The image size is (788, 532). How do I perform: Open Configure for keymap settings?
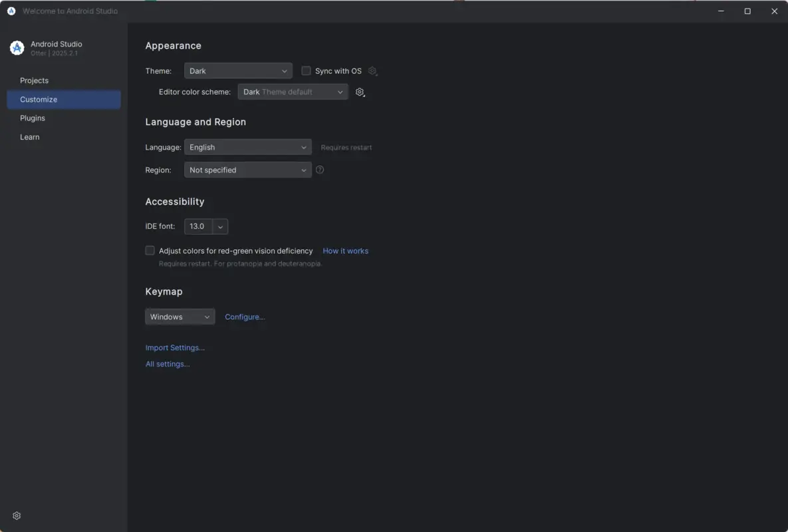pyautogui.click(x=245, y=317)
